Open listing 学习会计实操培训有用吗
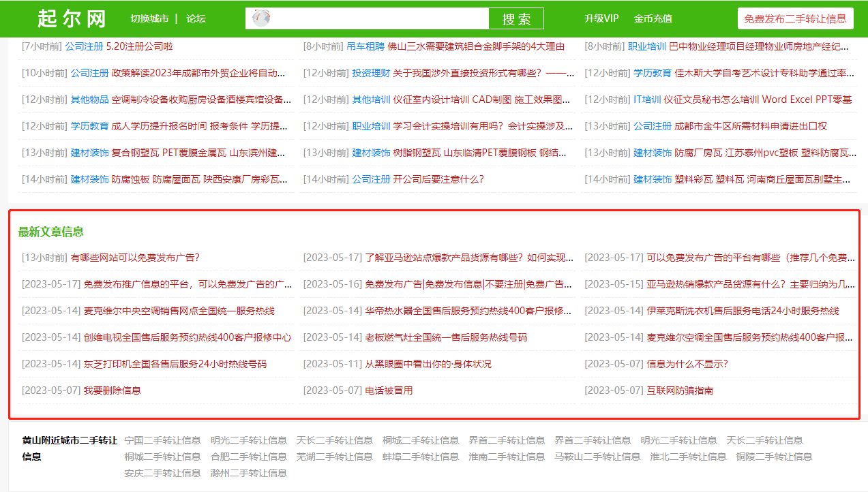 tap(481, 126)
